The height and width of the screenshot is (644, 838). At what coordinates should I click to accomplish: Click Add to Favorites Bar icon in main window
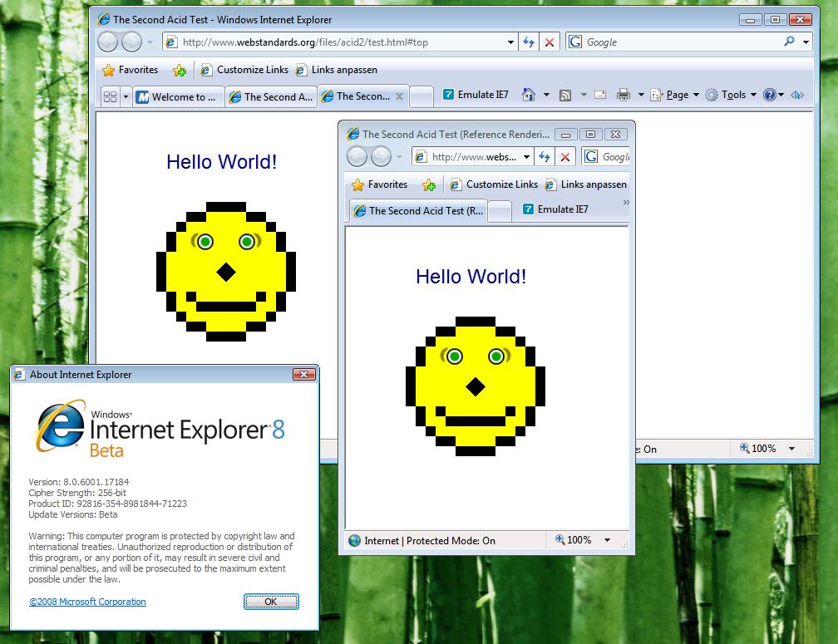pos(180,70)
